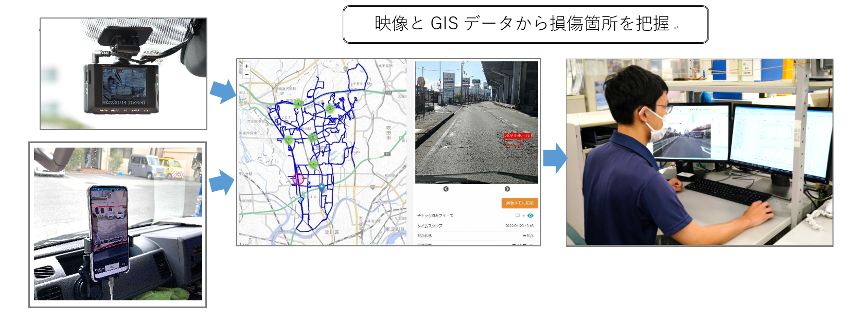The height and width of the screenshot is (324, 868).
Task: Click the timestamp value 2022/01/20 10:16
Action: [519, 226]
